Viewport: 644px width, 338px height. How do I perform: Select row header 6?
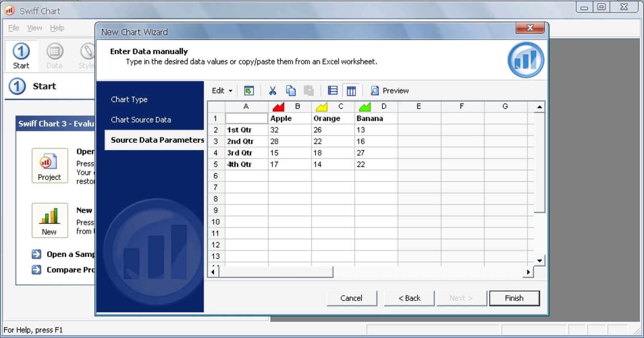(x=216, y=176)
